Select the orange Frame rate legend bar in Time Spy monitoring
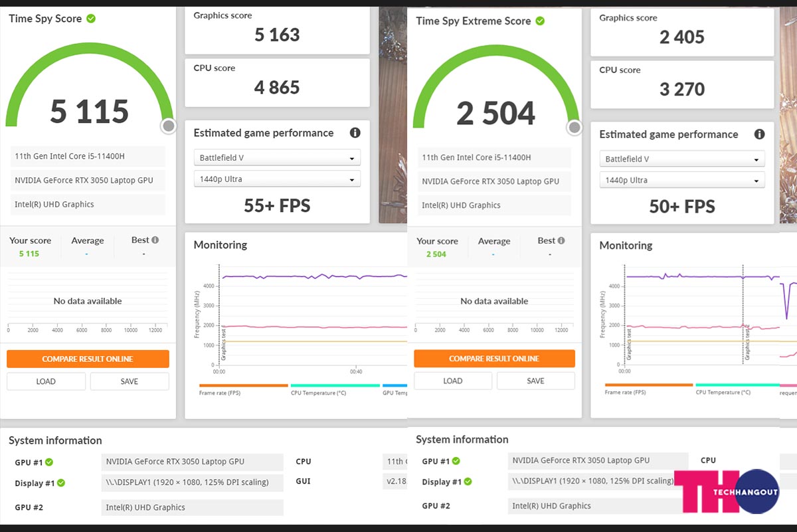This screenshot has height=532, width=797. pos(244,385)
